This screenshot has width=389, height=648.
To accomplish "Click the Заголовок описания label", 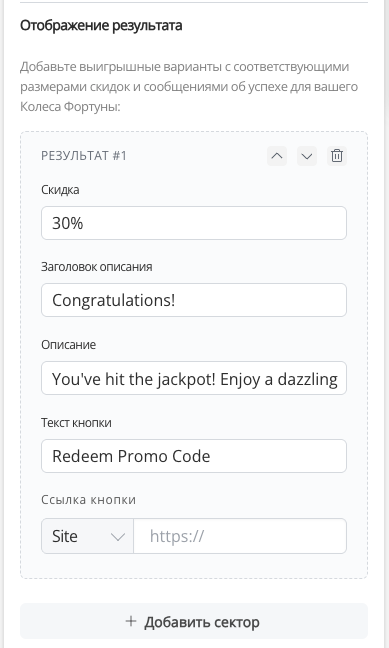I will pyautogui.click(x=97, y=267).
